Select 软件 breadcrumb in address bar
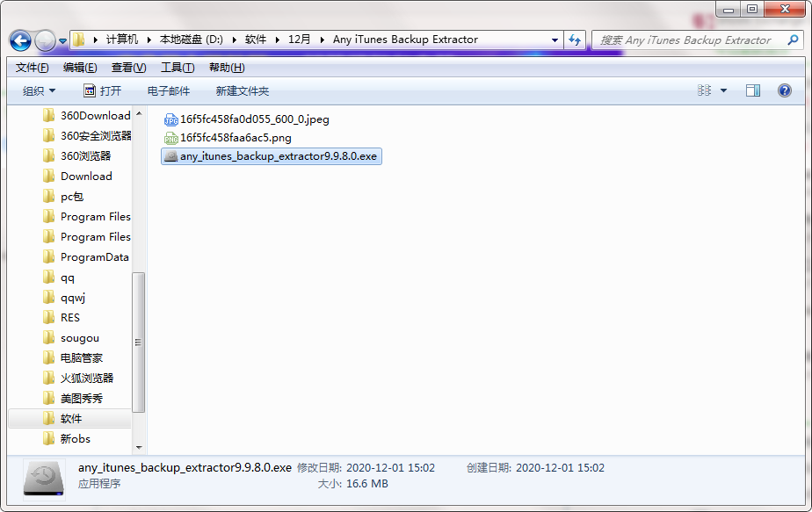 click(256, 40)
